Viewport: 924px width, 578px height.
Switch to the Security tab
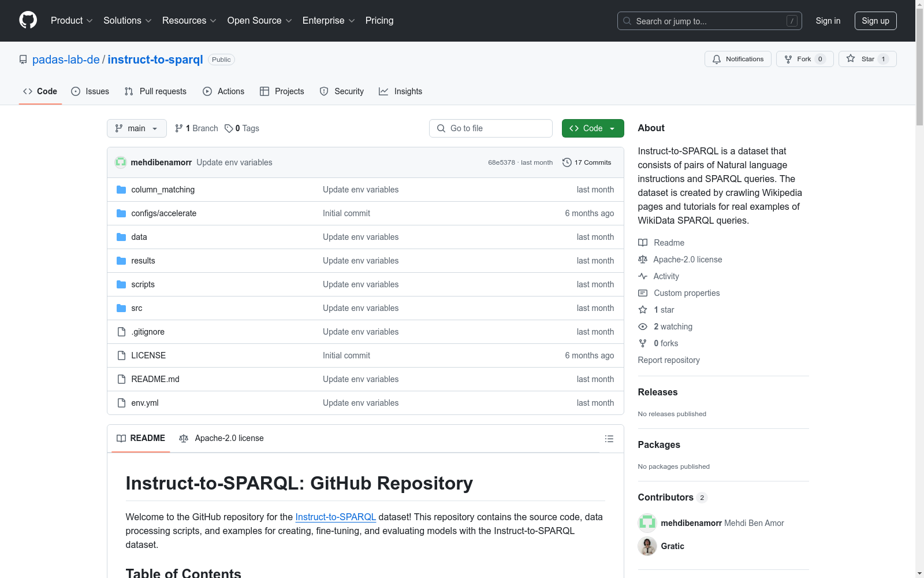pyautogui.click(x=342, y=91)
